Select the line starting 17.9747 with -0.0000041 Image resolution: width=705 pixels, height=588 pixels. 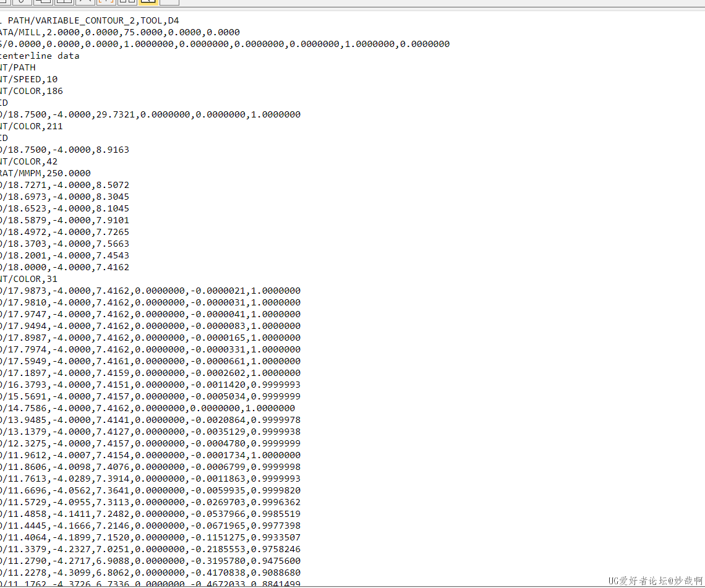[x=150, y=314]
